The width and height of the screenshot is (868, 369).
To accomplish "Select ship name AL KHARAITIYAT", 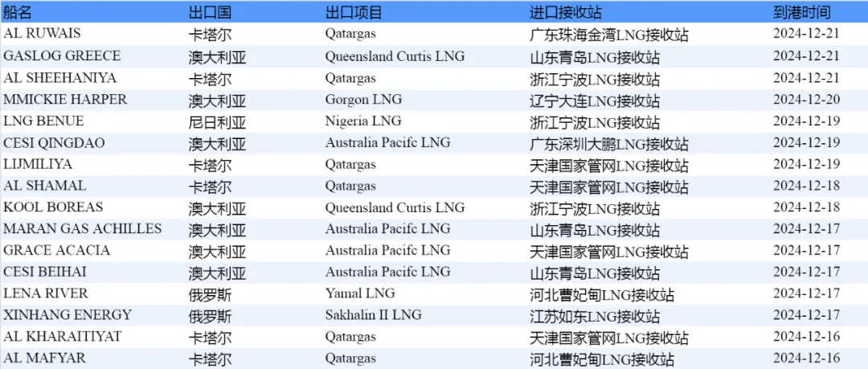I will (x=63, y=336).
